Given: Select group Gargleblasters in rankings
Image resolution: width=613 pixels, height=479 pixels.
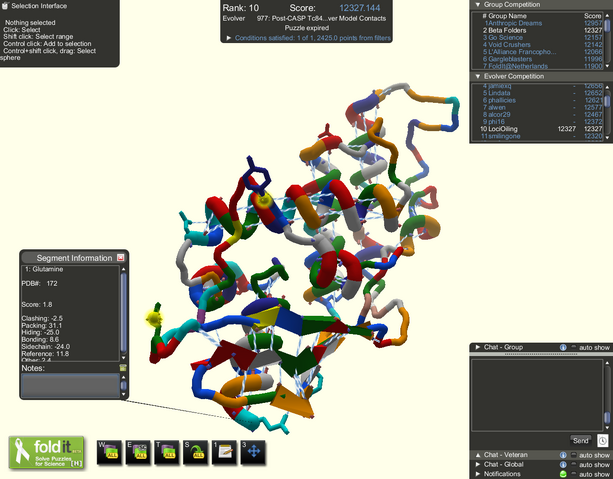Looking at the screenshot, I should [x=538, y=59].
